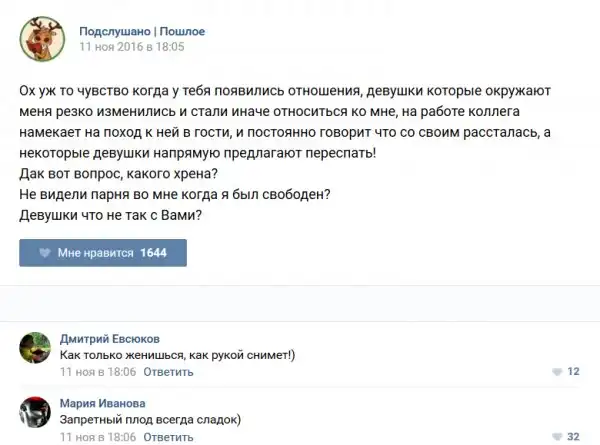Click the 1644 likes counter on the post

pyautogui.click(x=154, y=253)
